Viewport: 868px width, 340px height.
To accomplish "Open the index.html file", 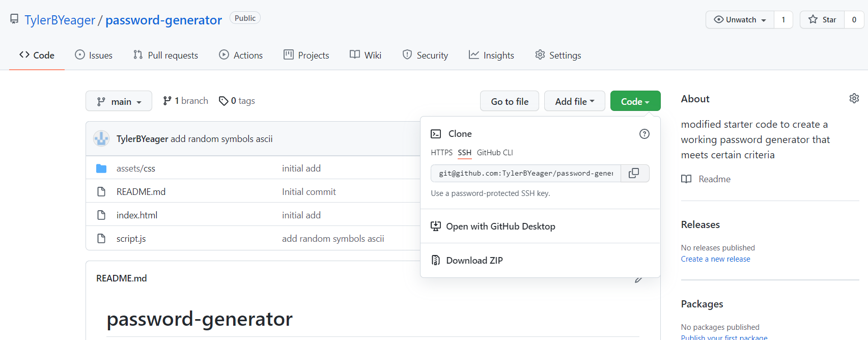I will [x=137, y=215].
